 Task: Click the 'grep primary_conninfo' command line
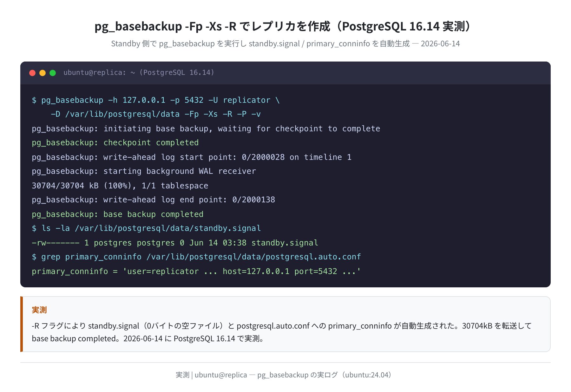coord(196,257)
